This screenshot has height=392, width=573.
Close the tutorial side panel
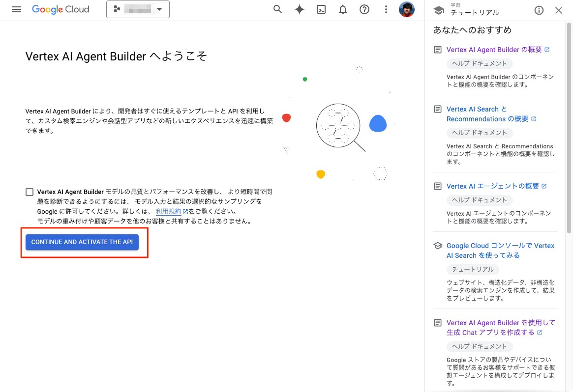click(x=558, y=10)
